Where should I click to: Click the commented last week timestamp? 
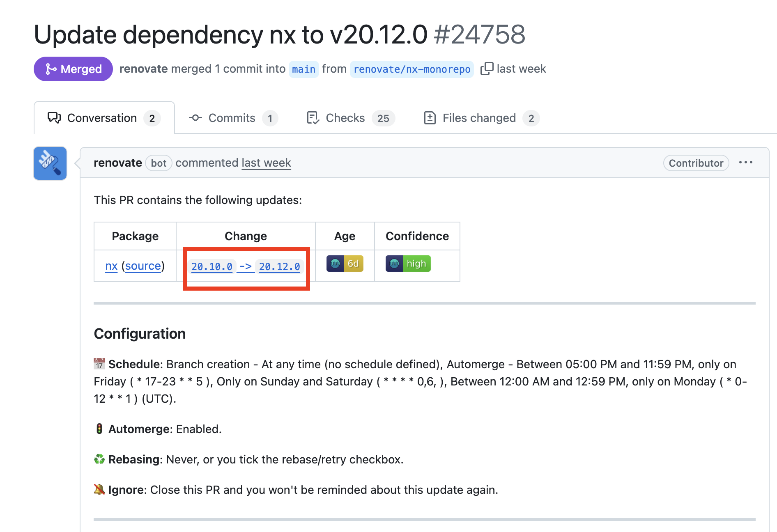266,163
